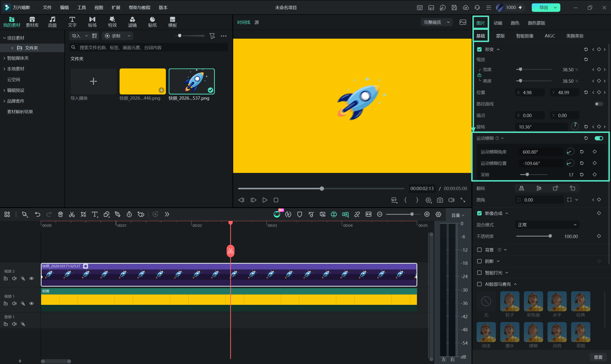Click the undo arrow in timeline toolbar

point(37,214)
